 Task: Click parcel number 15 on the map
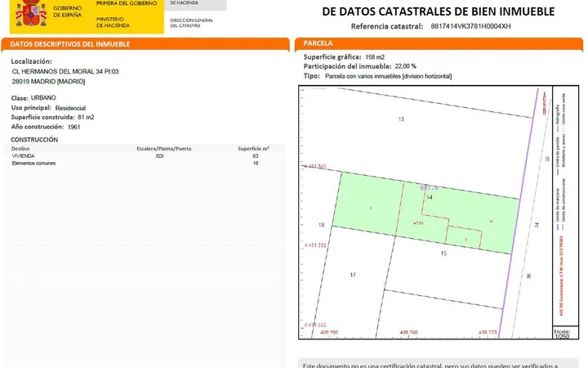(443, 254)
